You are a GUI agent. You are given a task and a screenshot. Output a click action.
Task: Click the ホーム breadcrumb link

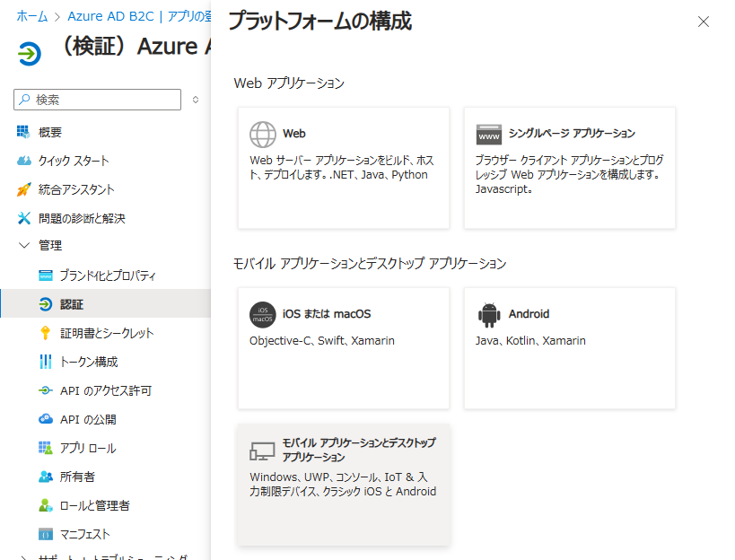32,16
